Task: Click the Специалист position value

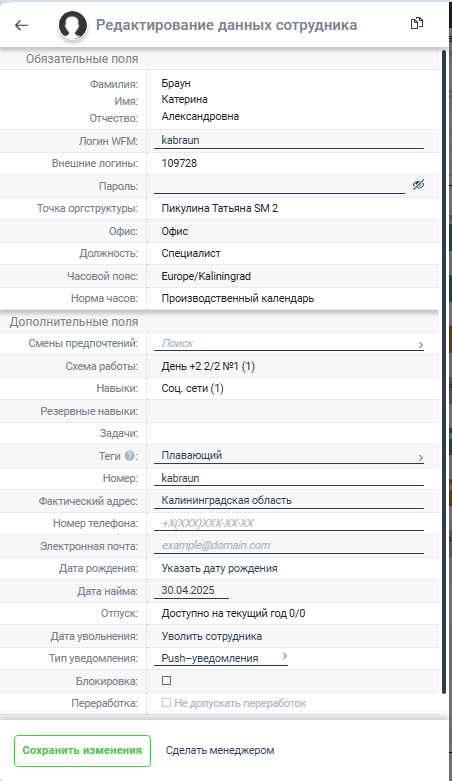Action: (x=191, y=253)
